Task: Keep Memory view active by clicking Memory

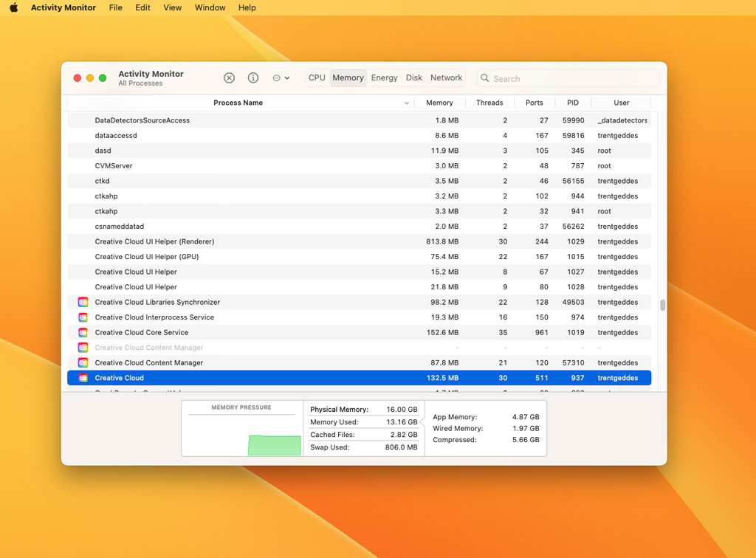Action: (348, 77)
